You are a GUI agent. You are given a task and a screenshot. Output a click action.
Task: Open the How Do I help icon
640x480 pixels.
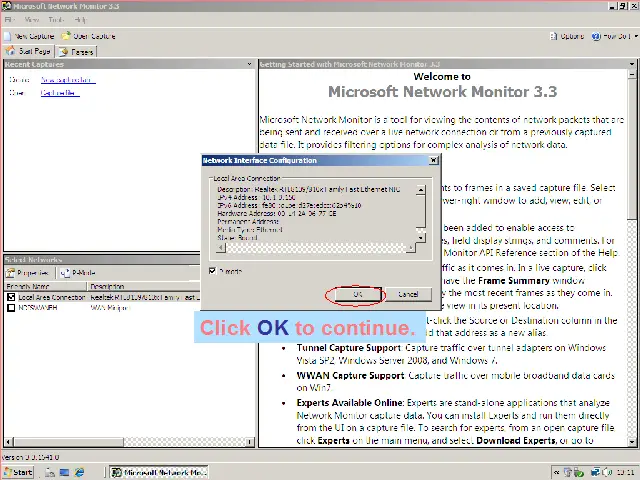coord(596,36)
